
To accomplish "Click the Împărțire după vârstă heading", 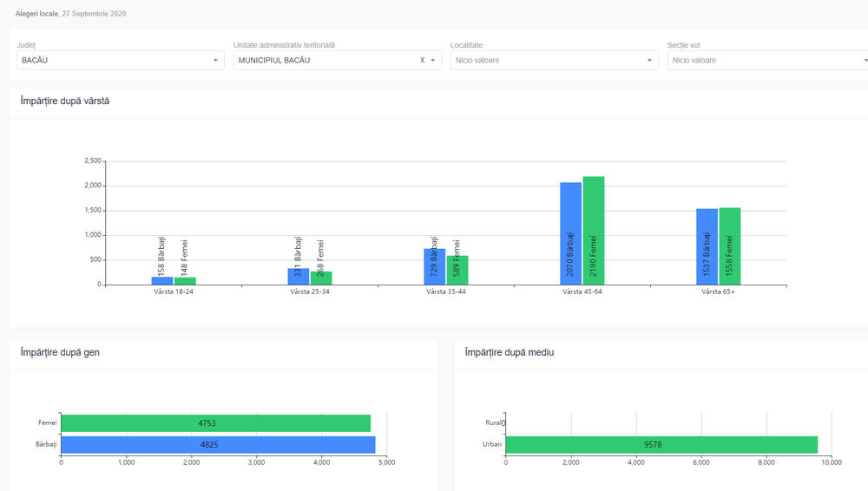I will [65, 101].
